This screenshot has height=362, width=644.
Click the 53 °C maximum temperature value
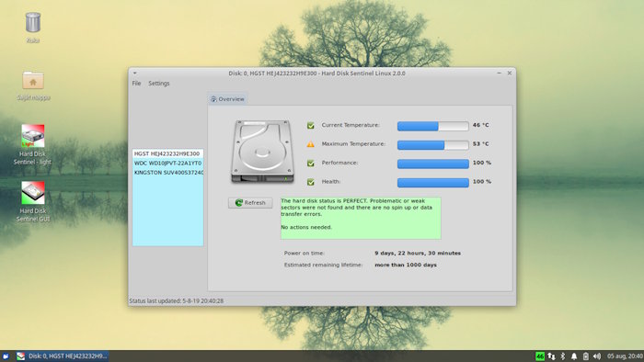(x=480, y=144)
